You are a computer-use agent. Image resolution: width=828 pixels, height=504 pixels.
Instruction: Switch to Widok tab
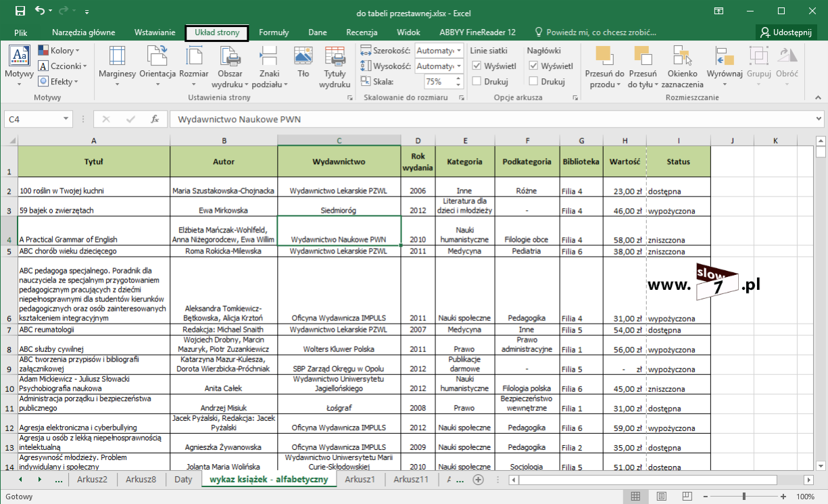tap(408, 32)
